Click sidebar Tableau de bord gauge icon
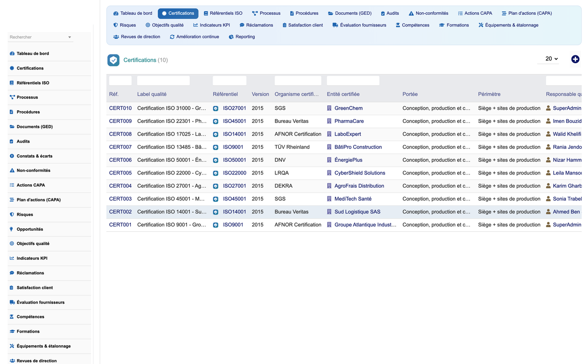This screenshot has width=588, height=364. tap(12, 53)
